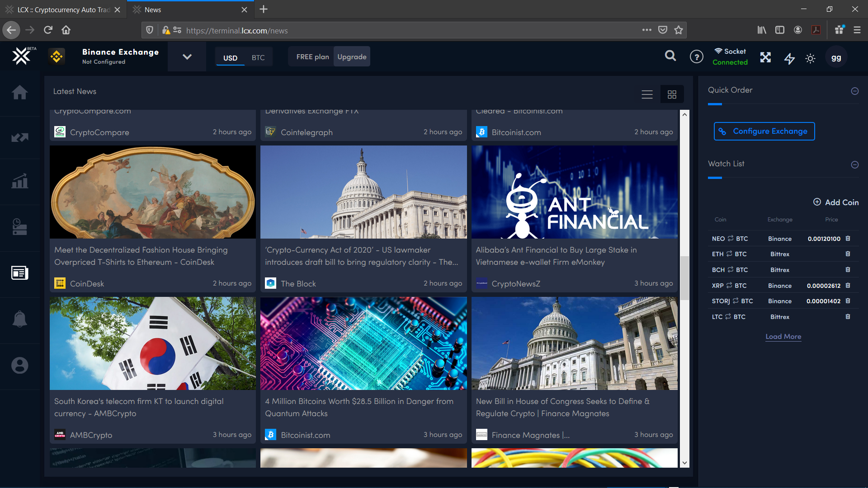Image resolution: width=868 pixels, height=488 pixels.
Task: Click the Load More link
Action: [x=783, y=337]
